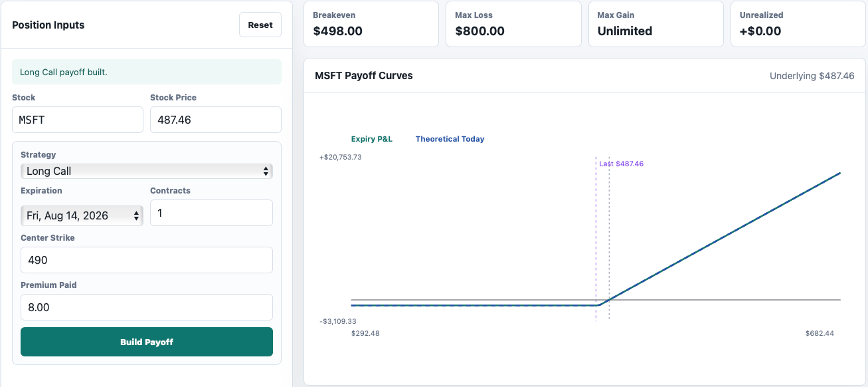Click into the Premium Paid field
This screenshot has width=868, height=387.
(147, 307)
